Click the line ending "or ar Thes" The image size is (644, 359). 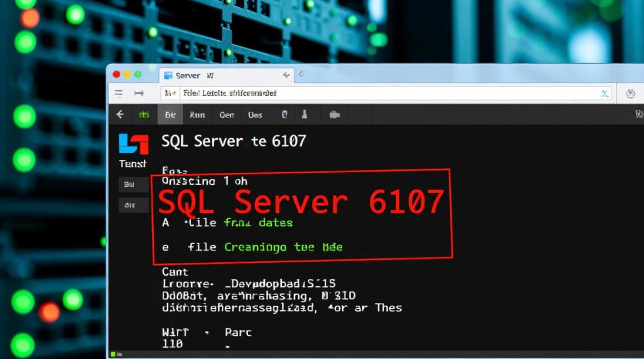[282, 308]
